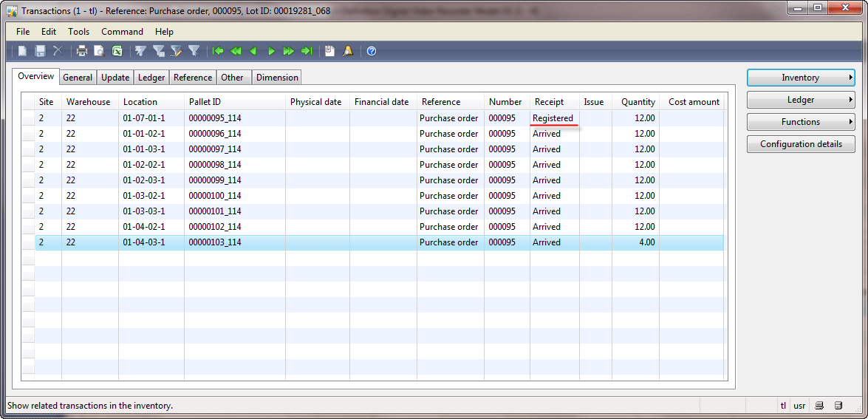This screenshot has height=419, width=868.
Task: Select pallet ID 00000099_114
Action: pos(235,180)
